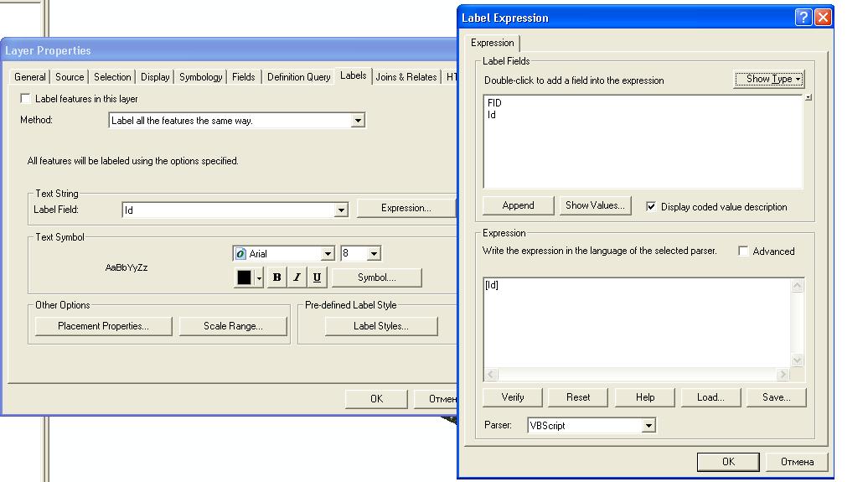Image resolution: width=868 pixels, height=482 pixels.
Task: Open the Show Type dropdown button
Action: point(769,80)
